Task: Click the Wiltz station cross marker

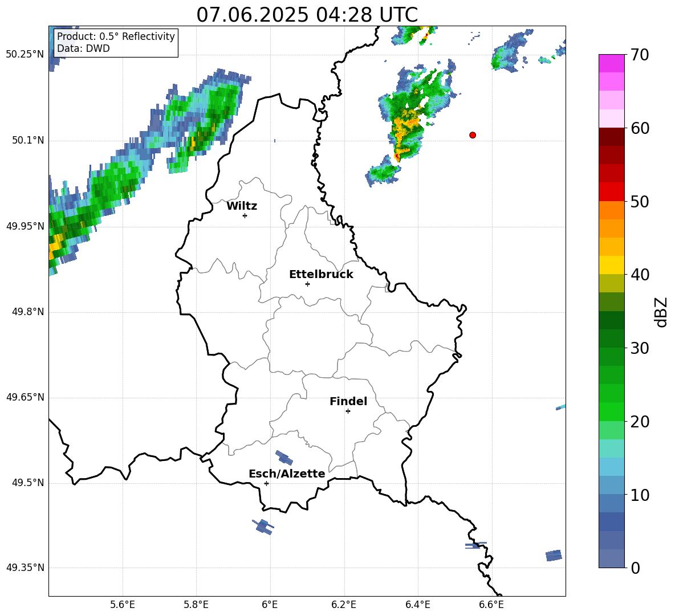Action: 245,215
